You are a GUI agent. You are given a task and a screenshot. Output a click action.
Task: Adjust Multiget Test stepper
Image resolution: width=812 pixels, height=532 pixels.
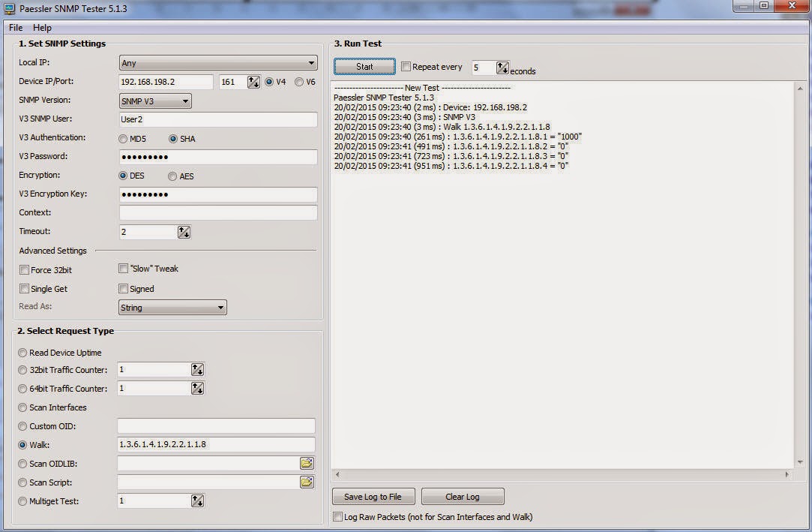197,500
